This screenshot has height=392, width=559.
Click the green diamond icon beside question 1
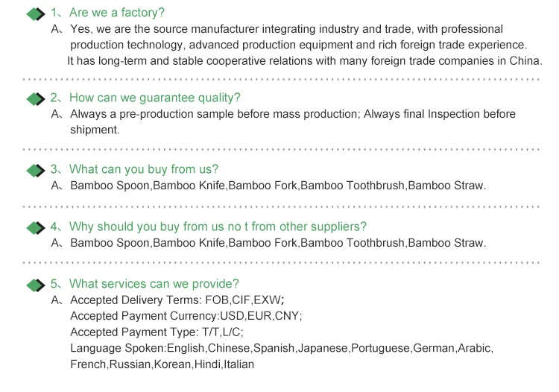[x=36, y=14]
